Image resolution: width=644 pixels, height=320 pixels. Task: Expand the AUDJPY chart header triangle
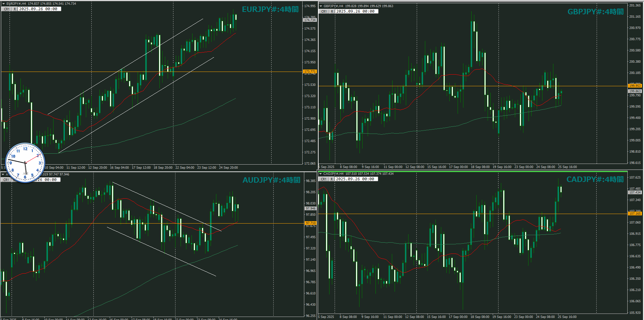point(3,174)
